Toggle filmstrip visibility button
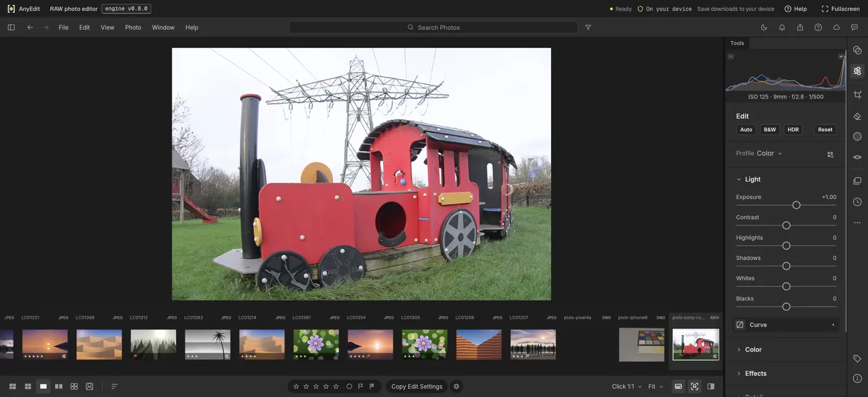 678,386
